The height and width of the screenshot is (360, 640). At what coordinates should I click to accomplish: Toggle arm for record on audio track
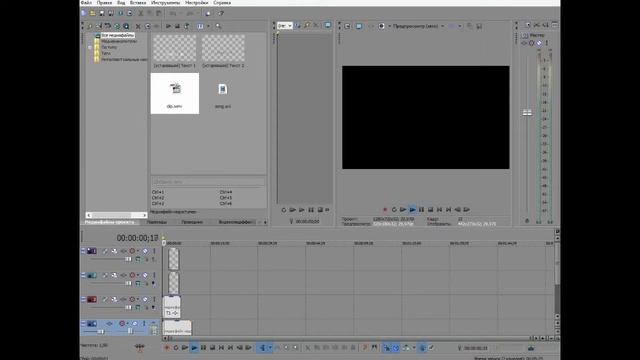122,323
